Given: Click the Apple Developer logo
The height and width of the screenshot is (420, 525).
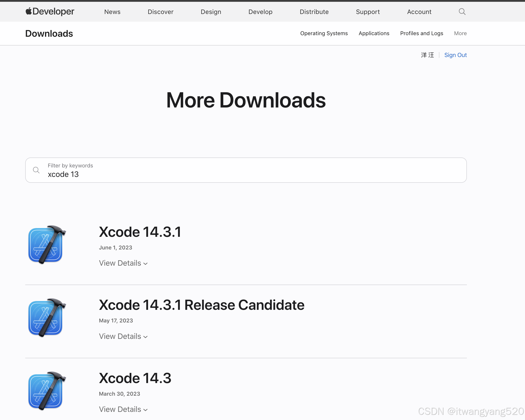Looking at the screenshot, I should 50,11.
